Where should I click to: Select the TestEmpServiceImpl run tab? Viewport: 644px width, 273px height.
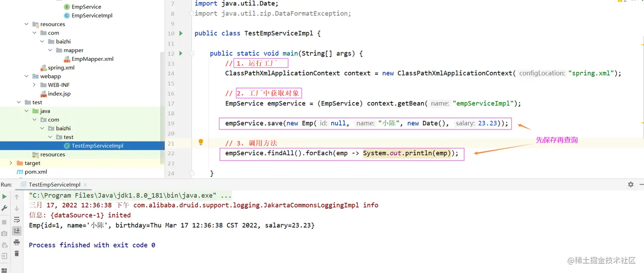pyautogui.click(x=55, y=185)
